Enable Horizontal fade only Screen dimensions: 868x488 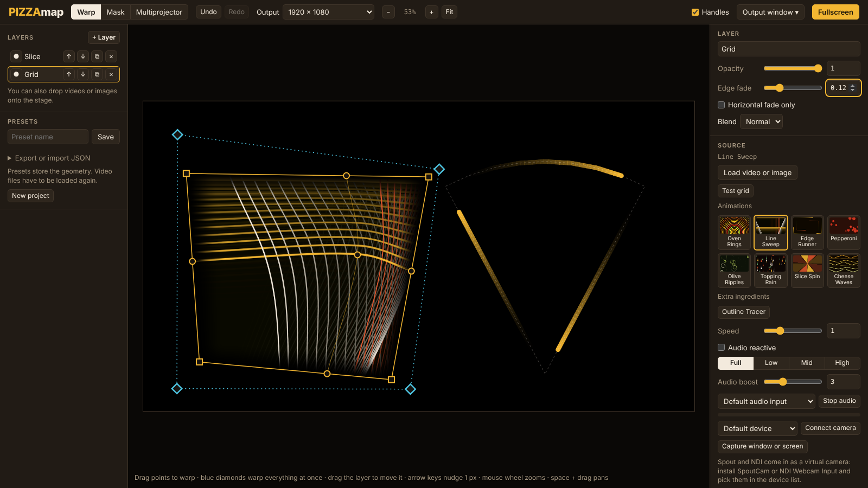pos(722,105)
